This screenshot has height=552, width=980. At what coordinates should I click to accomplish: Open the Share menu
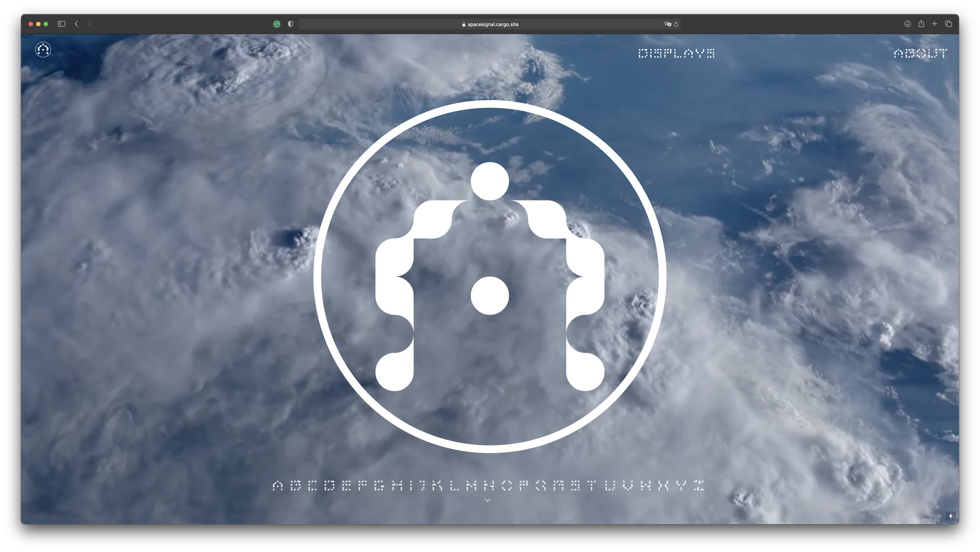[x=921, y=24]
